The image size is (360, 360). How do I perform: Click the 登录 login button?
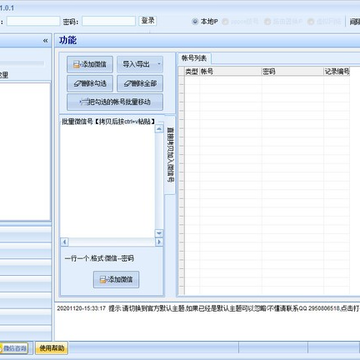(148, 21)
